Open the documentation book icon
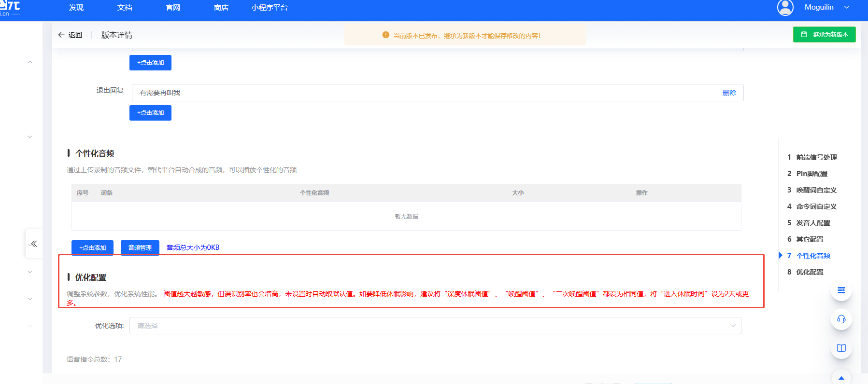This screenshot has width=868, height=384. point(841,348)
